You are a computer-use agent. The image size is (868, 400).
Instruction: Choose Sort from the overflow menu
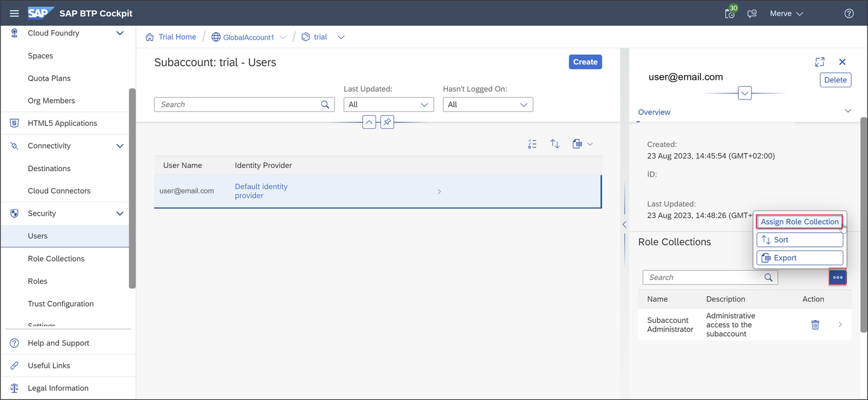click(x=799, y=240)
